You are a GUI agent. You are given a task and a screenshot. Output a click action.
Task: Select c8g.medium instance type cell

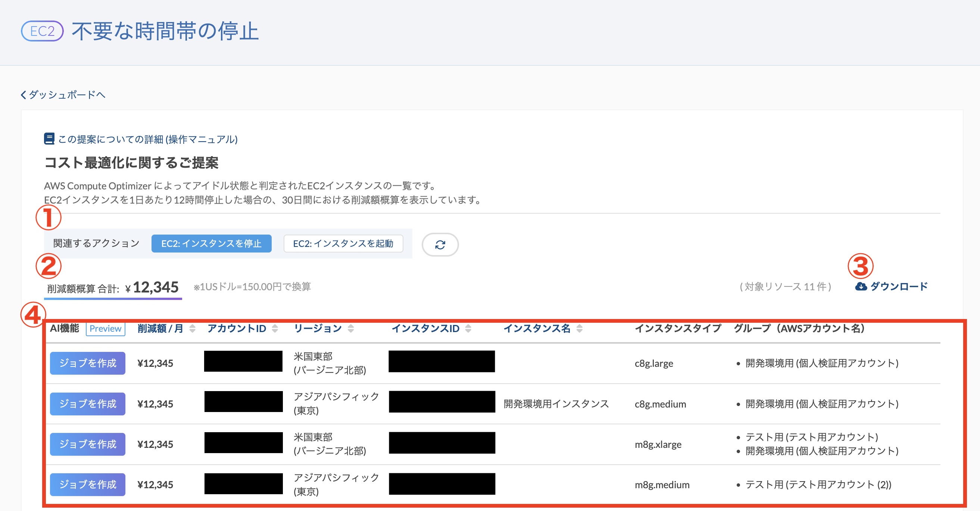[x=661, y=404]
